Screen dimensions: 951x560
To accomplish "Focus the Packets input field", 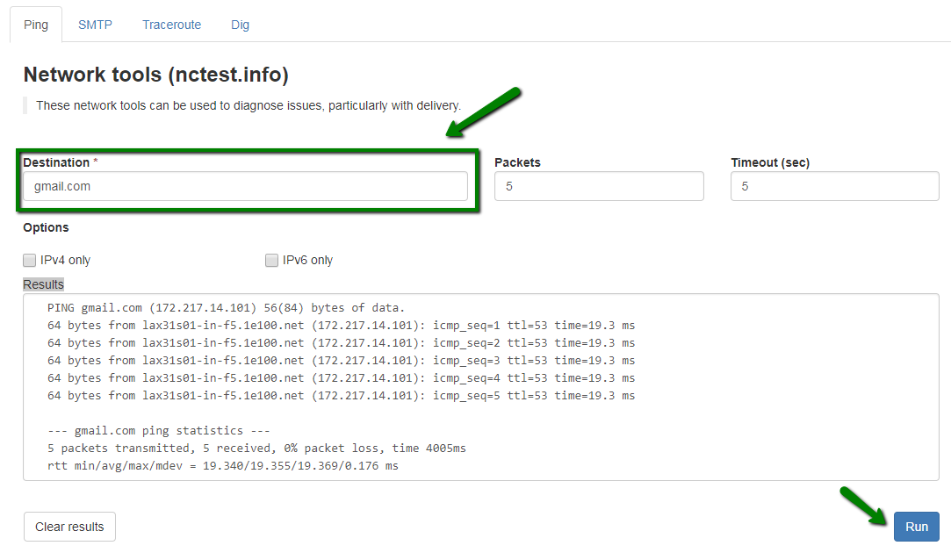I will (599, 186).
